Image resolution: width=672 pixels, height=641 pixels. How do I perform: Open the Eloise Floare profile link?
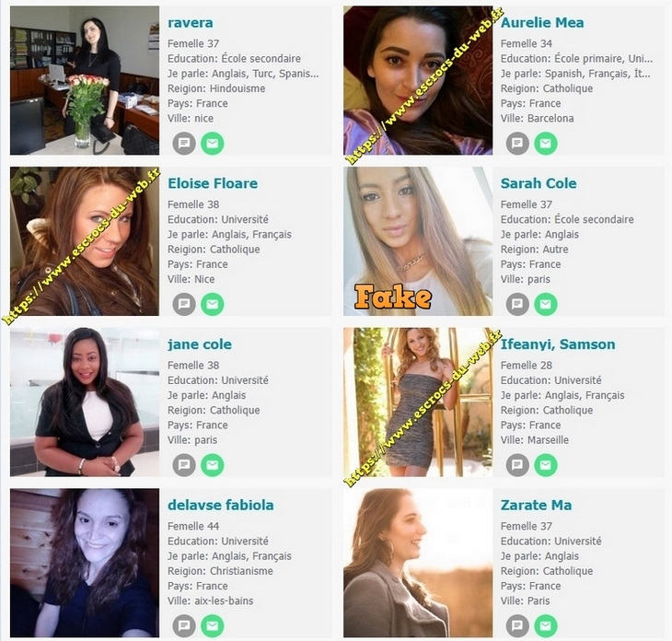[x=213, y=183]
